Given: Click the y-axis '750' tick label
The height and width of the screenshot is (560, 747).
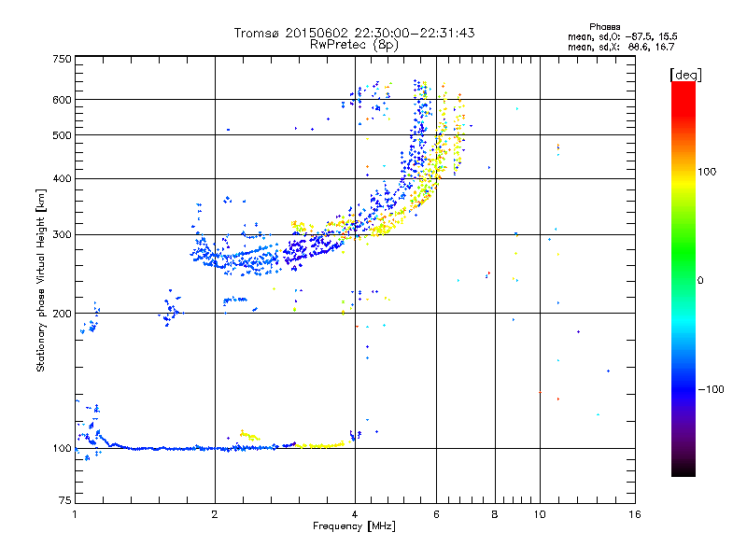Looking at the screenshot, I should pyautogui.click(x=62, y=59).
